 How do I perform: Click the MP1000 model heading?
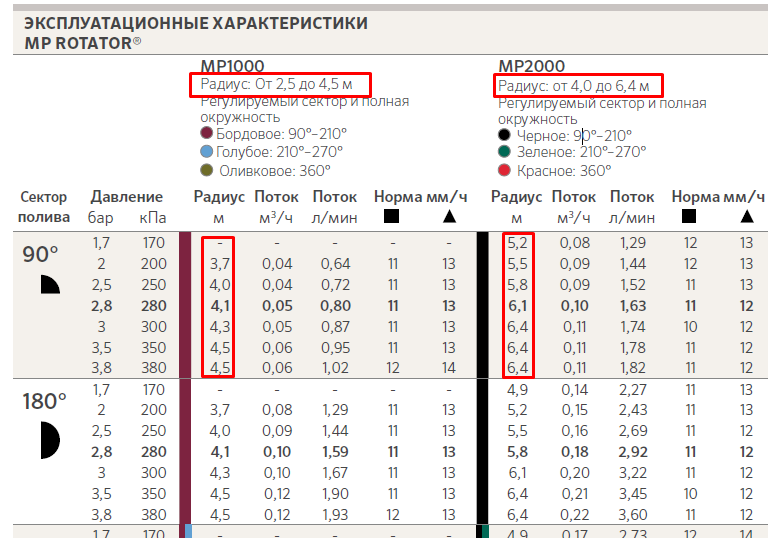click(x=232, y=66)
